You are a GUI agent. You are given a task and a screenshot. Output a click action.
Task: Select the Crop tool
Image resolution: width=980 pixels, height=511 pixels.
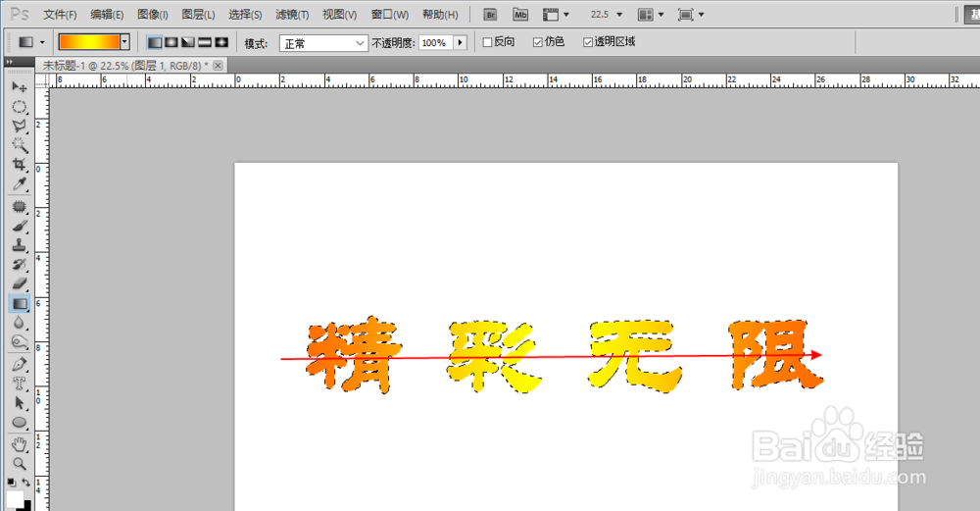[20, 165]
